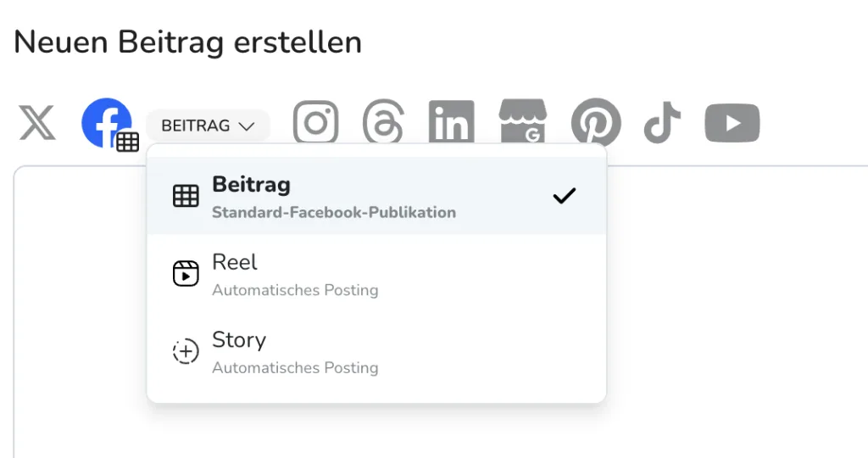Screen dimensions: 868x458
Task: Select the LinkedIn network icon
Action: [451, 122]
